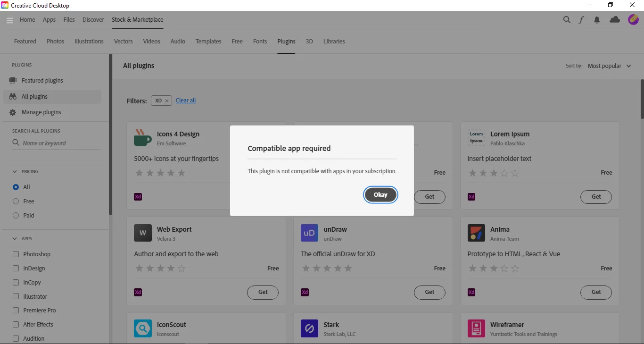Screen dimensions: 644x344
Task: Check the Audition app checkbox
Action: (16, 339)
